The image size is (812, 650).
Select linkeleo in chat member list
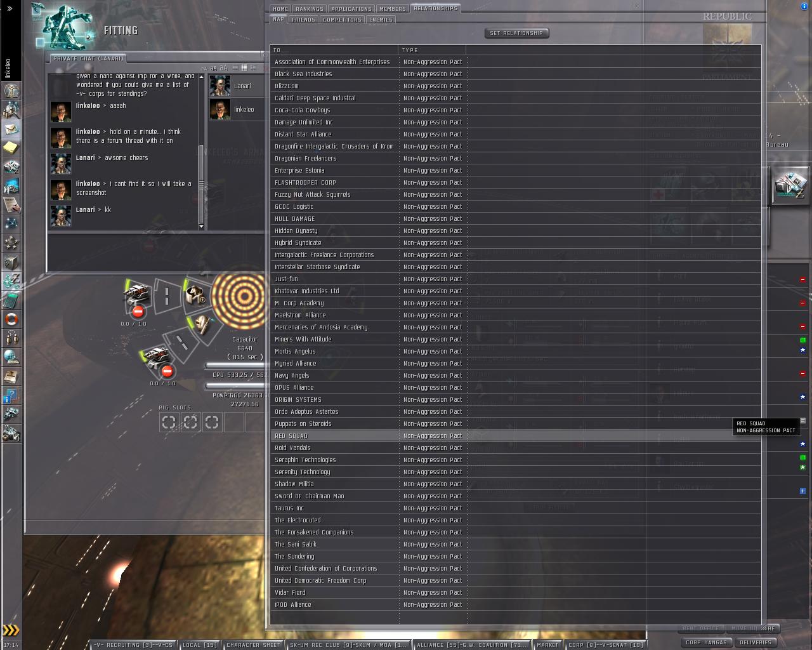coord(237,109)
